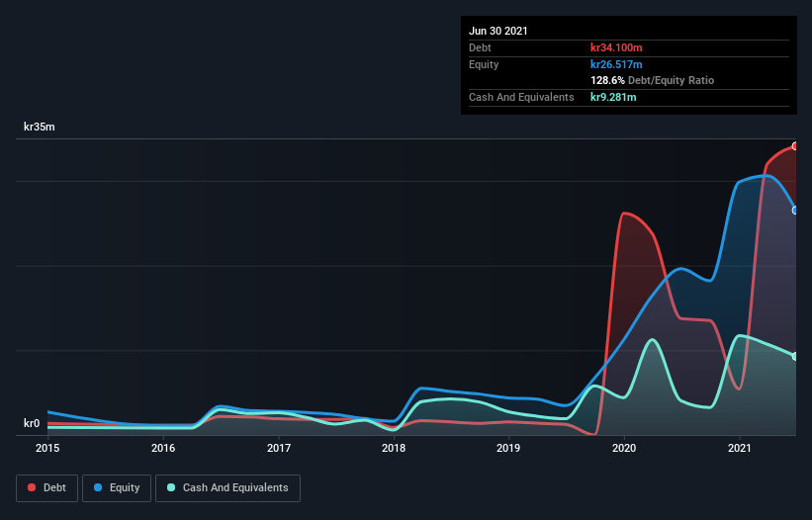Toggle the Equity series legend button
The image size is (812, 520).
click(117, 488)
